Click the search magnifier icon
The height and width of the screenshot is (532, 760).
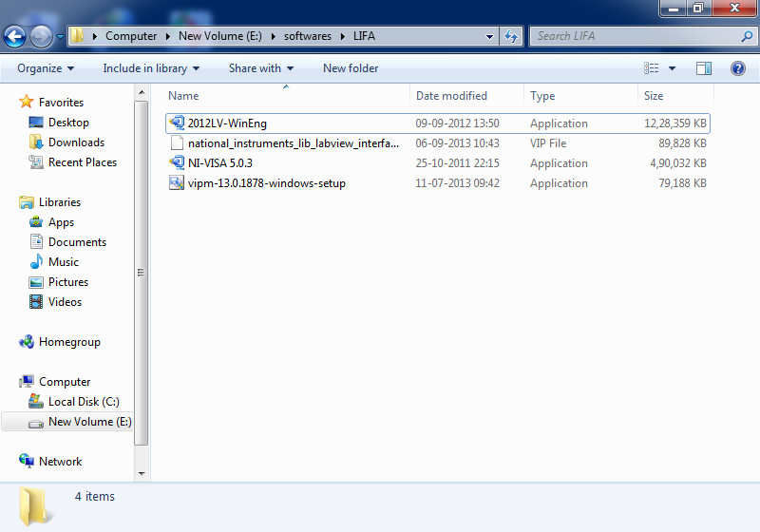point(747,36)
